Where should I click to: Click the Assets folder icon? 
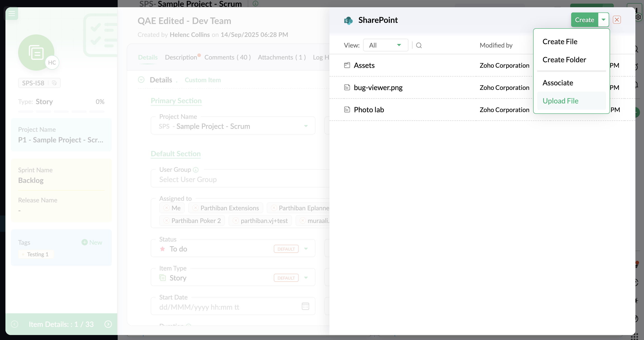pyautogui.click(x=347, y=65)
